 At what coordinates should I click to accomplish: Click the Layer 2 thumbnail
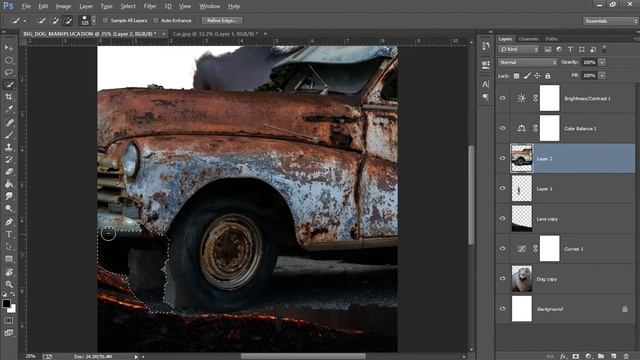(x=522, y=158)
